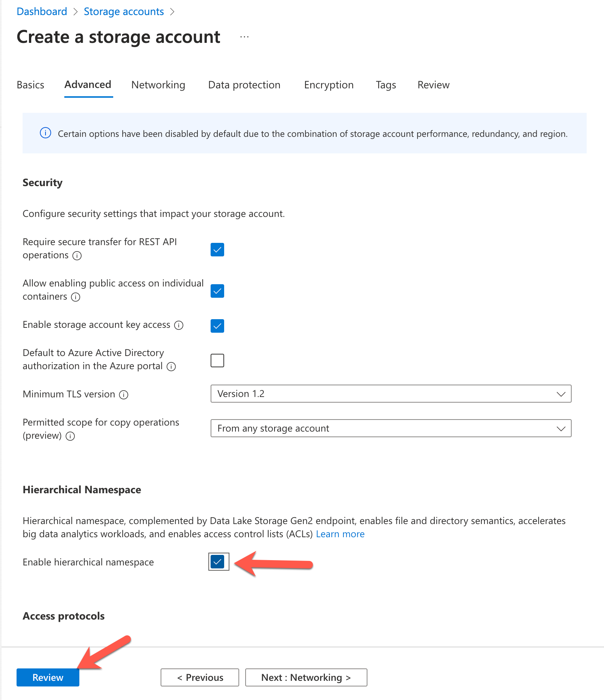Open the page ellipsis options menu
This screenshot has width=604, height=700.
click(244, 36)
